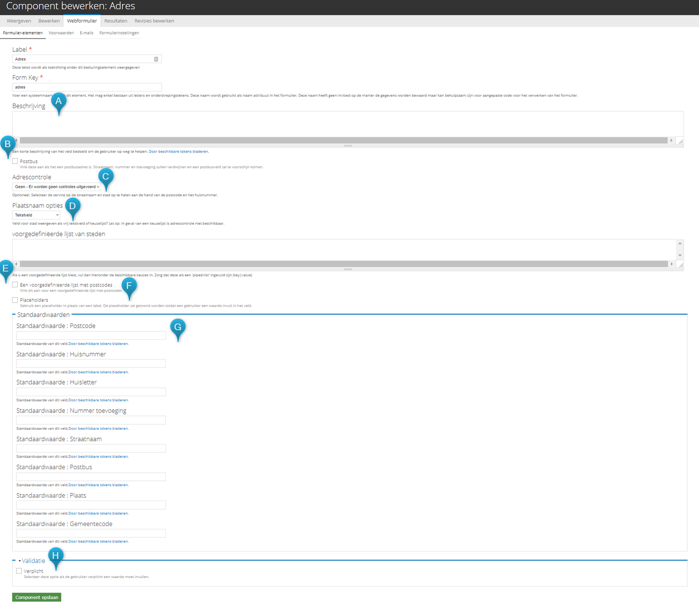
Task: Click the blue marker pin labeled H
Action: pos(55,556)
